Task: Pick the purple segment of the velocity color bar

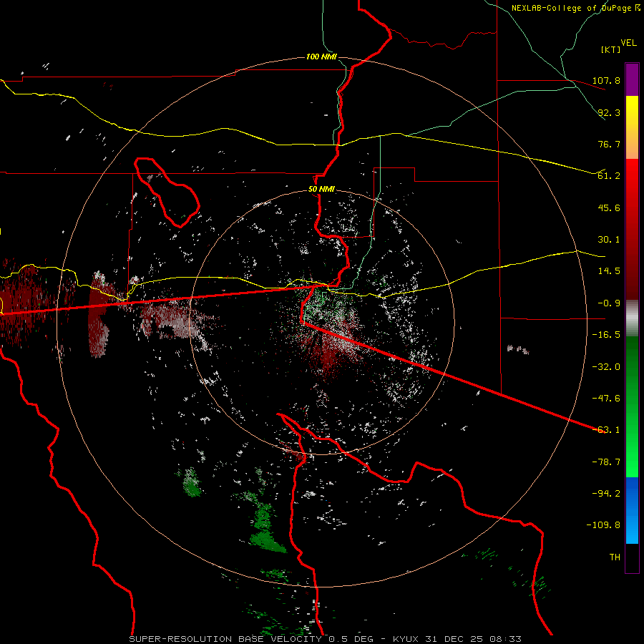Action: tap(632, 79)
